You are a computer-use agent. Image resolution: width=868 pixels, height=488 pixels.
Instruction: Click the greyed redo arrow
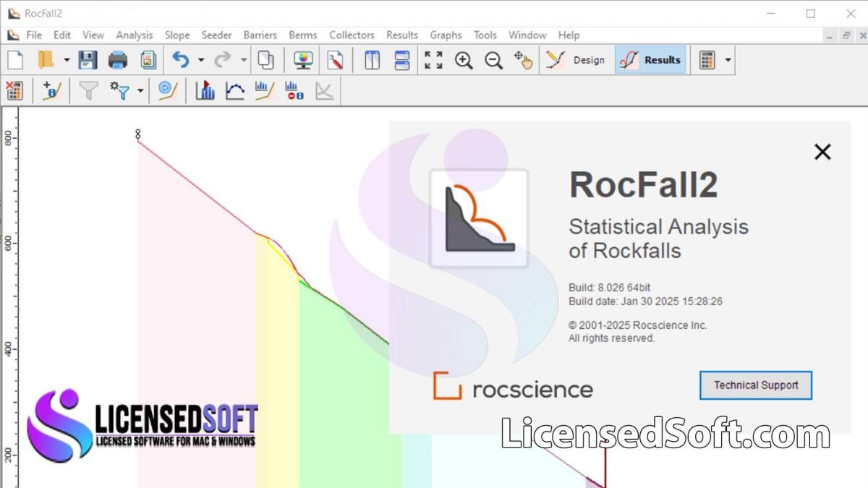click(223, 60)
